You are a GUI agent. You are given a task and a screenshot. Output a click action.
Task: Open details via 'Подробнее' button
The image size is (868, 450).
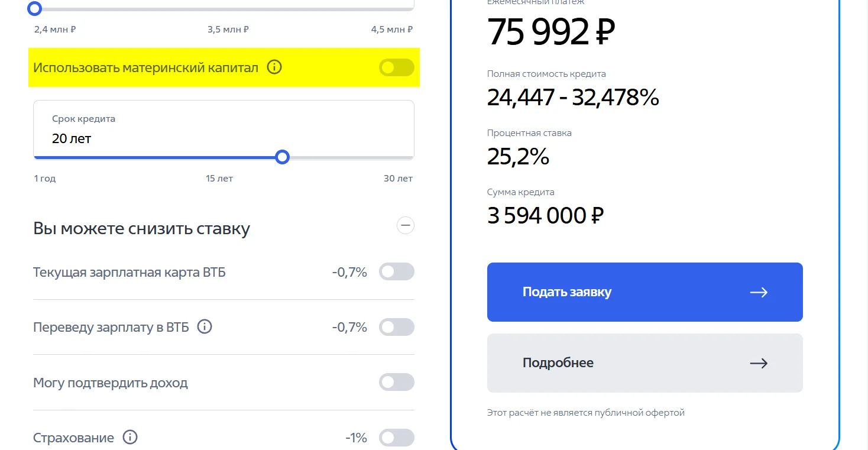coord(644,363)
